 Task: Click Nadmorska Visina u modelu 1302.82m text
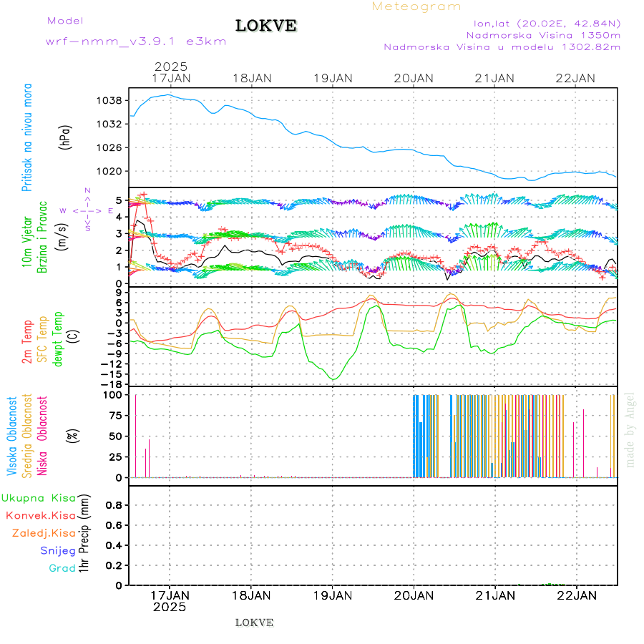click(502, 47)
